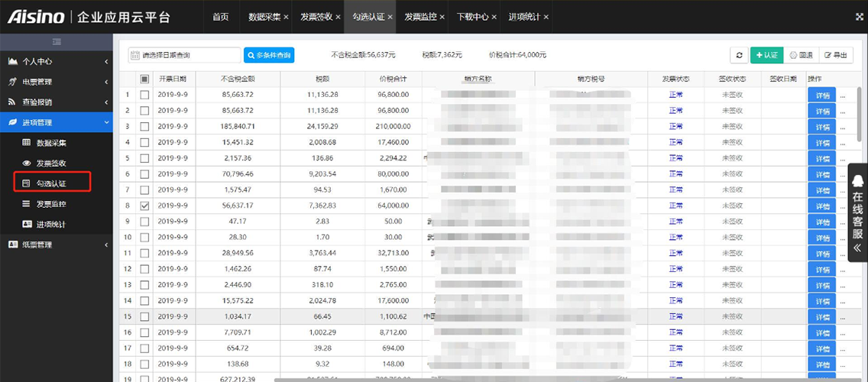The image size is (868, 382).
Task: Click the 多条件查询 search button
Action: pyautogui.click(x=269, y=55)
